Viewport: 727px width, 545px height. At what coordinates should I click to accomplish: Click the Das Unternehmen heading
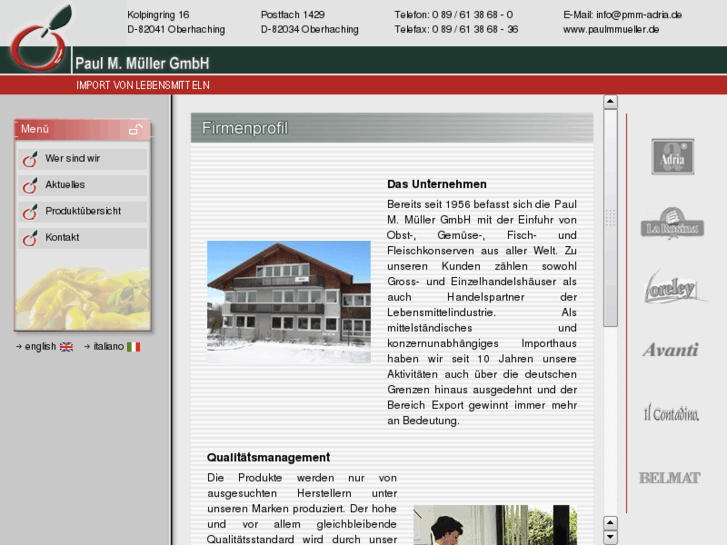click(x=437, y=184)
